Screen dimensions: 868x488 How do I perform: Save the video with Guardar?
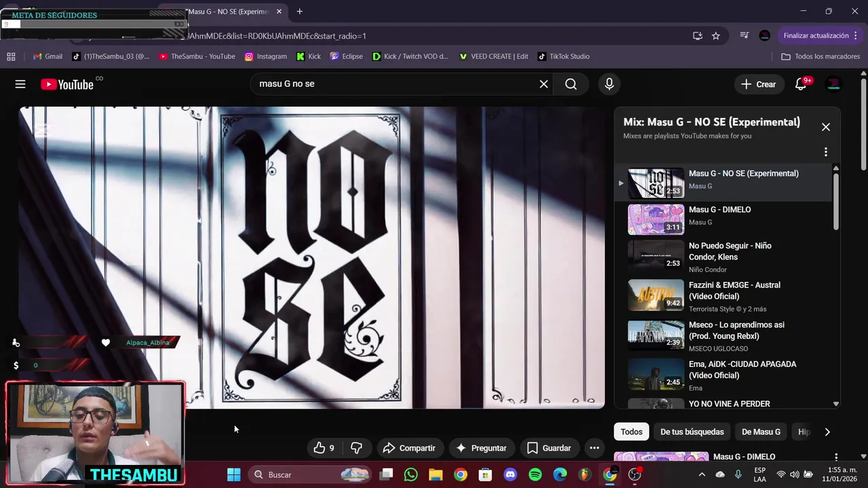coord(549,448)
